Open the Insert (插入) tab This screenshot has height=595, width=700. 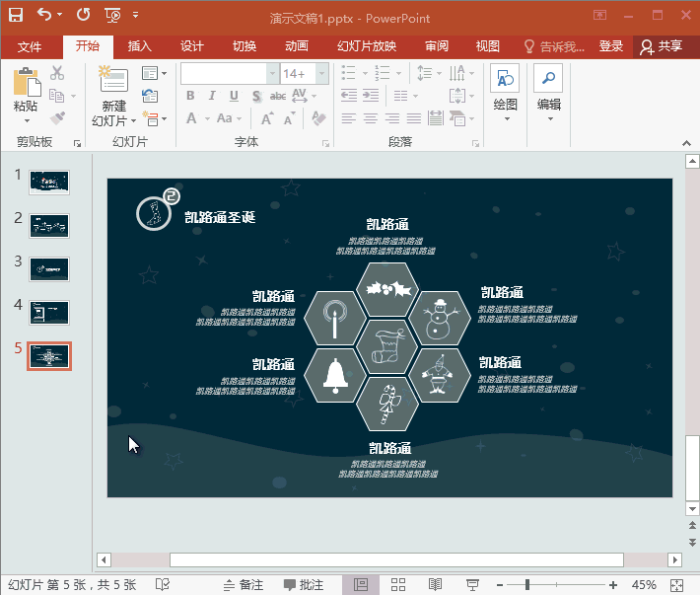(140, 46)
